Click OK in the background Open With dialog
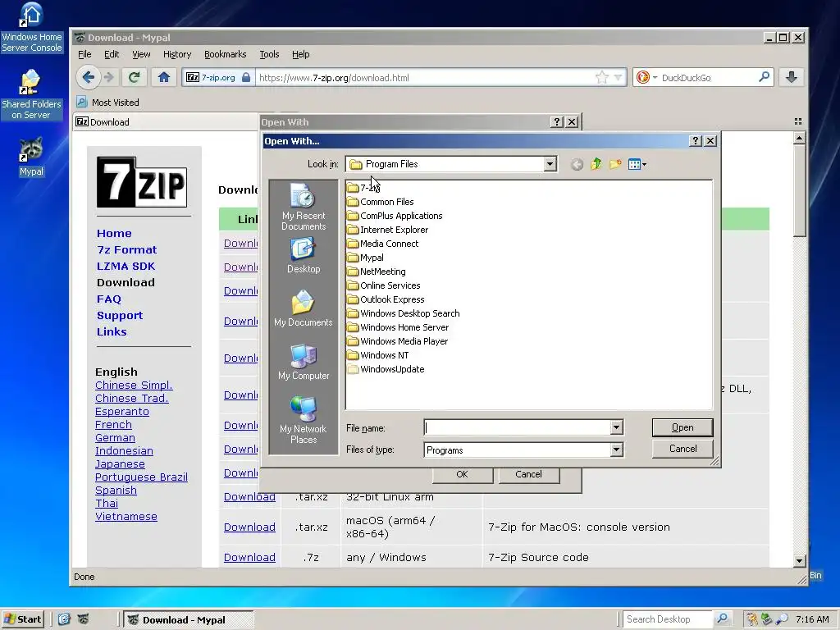 point(463,475)
